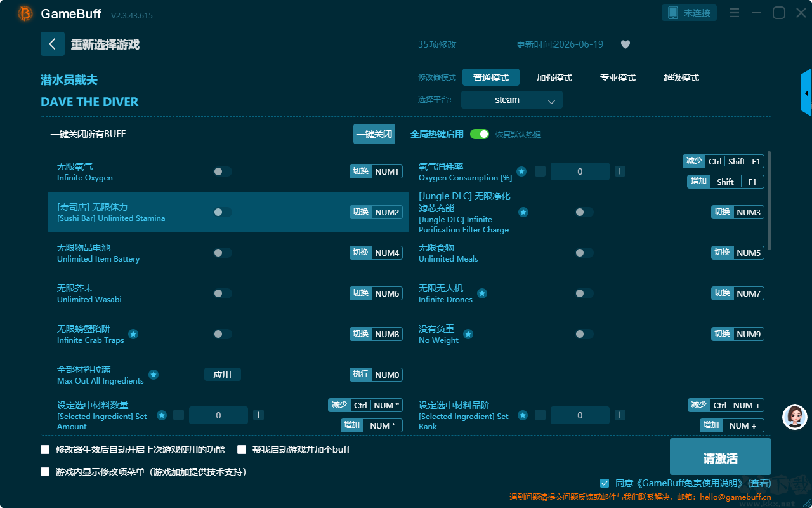Decrease Set Rank with minus button

[540, 415]
